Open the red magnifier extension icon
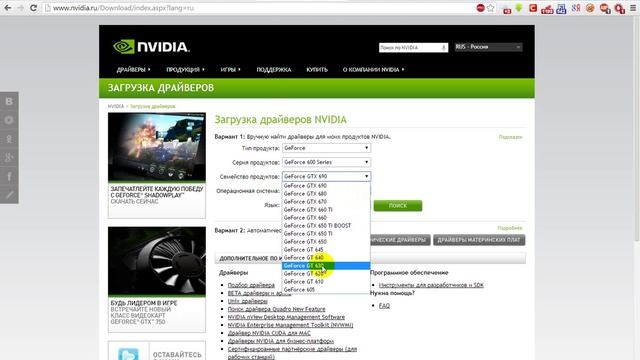The height and width of the screenshot is (360, 640). pos(620,9)
